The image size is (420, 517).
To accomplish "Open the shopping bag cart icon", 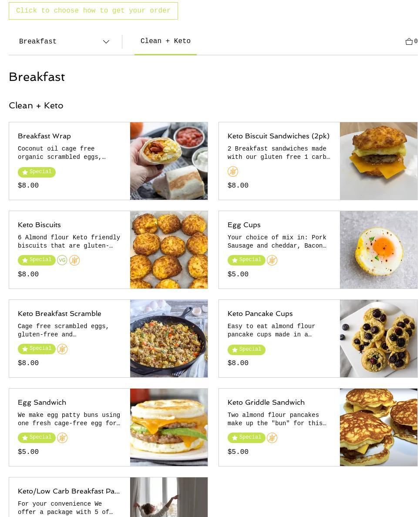I will click(x=409, y=42).
